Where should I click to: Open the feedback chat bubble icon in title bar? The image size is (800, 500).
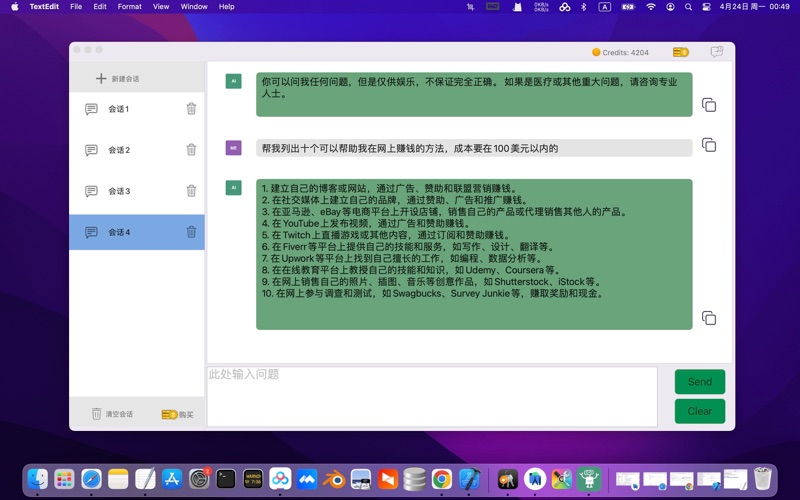(717, 52)
